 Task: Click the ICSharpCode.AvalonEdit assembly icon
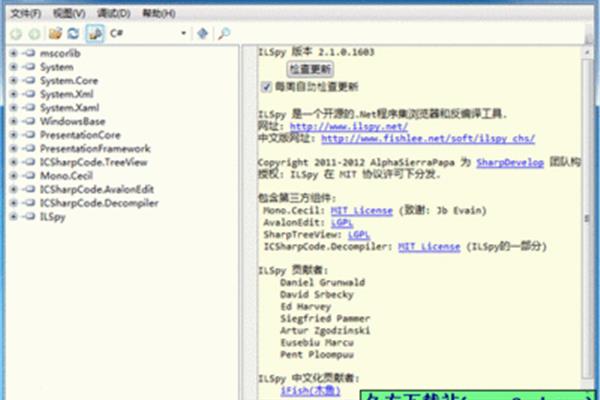[x=29, y=189]
